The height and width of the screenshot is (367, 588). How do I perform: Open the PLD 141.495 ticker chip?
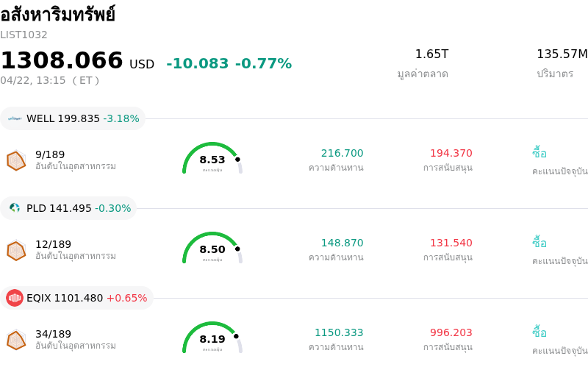point(68,208)
